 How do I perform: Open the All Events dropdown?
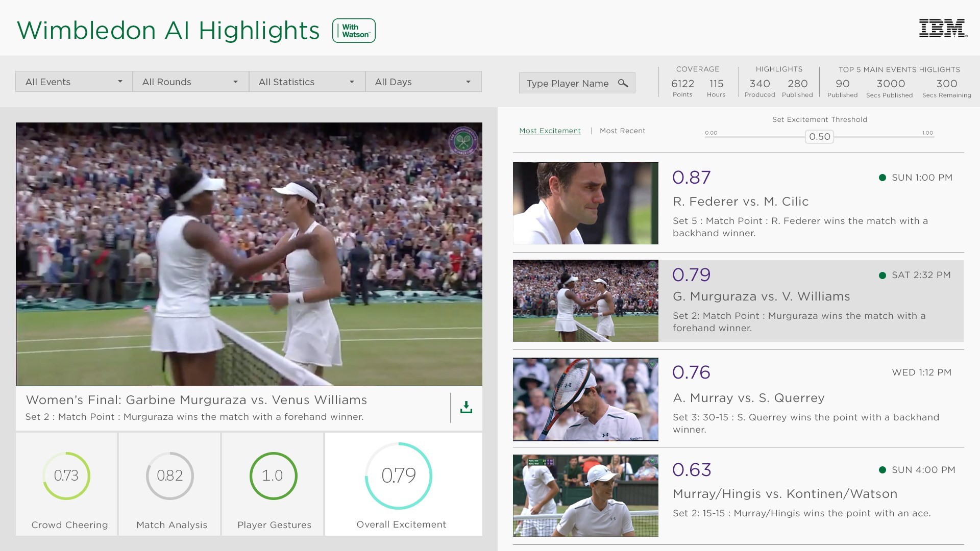click(73, 82)
